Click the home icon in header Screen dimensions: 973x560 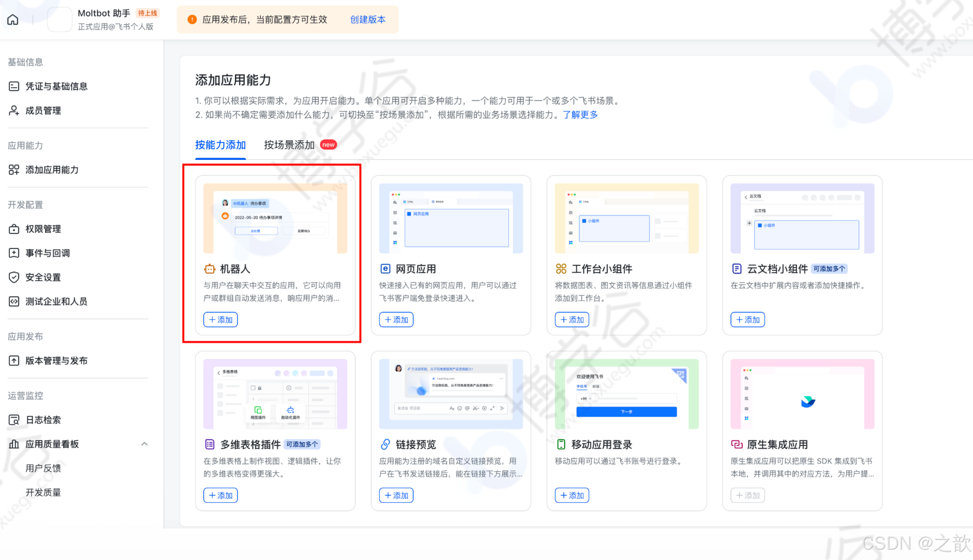click(x=13, y=20)
